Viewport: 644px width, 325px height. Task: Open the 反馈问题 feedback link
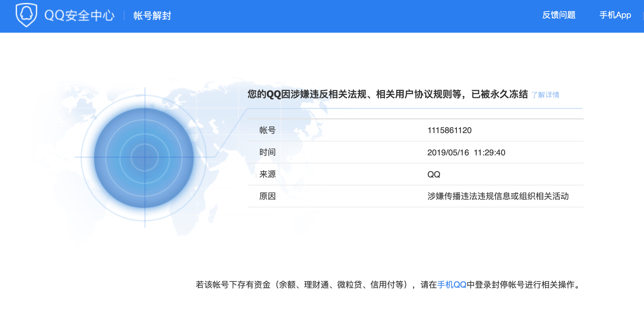click(559, 15)
